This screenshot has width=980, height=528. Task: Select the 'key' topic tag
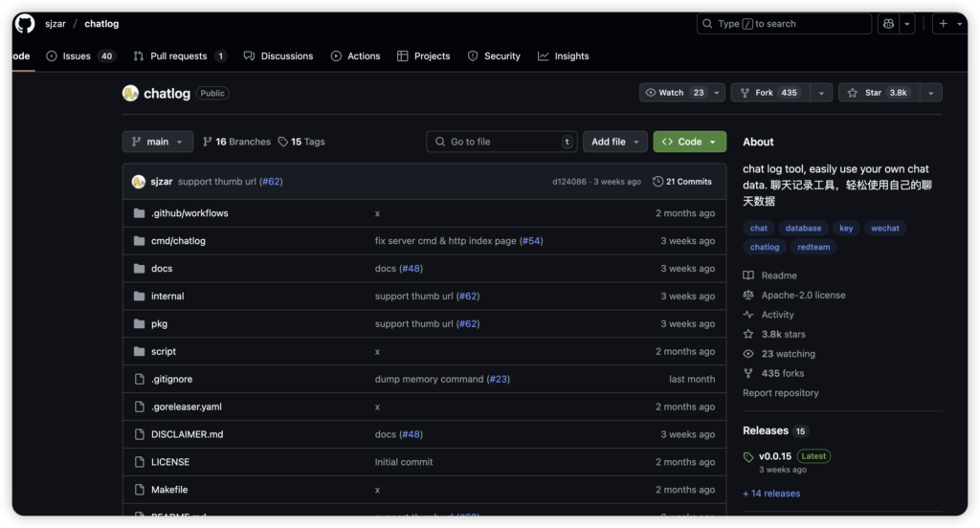coord(846,228)
